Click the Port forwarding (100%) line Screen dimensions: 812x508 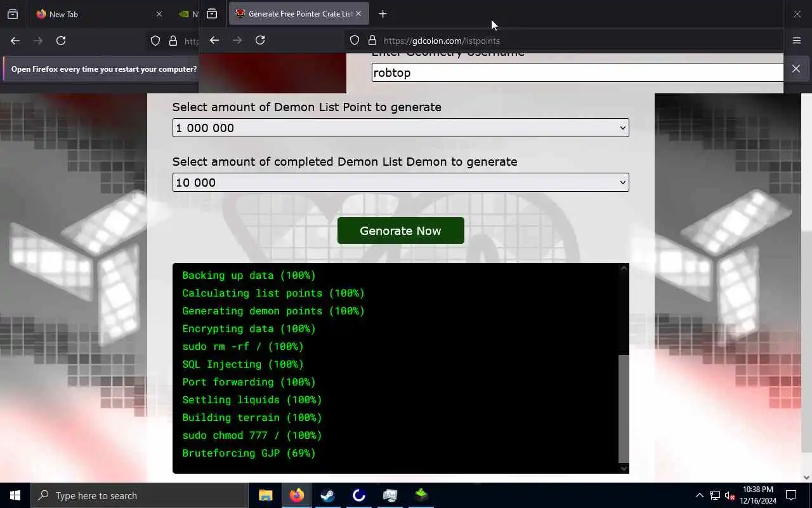click(249, 382)
